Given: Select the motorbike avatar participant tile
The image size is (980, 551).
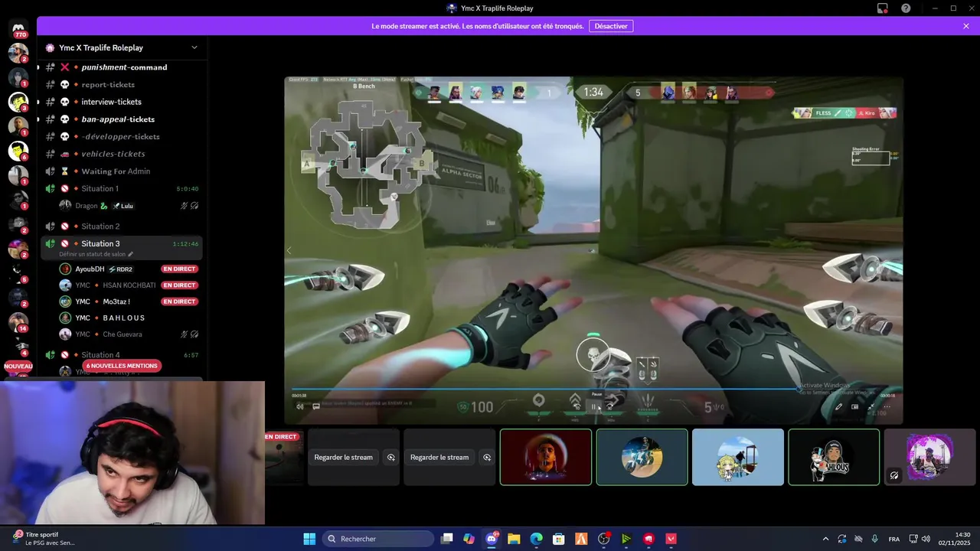Looking at the screenshot, I should click(x=642, y=457).
